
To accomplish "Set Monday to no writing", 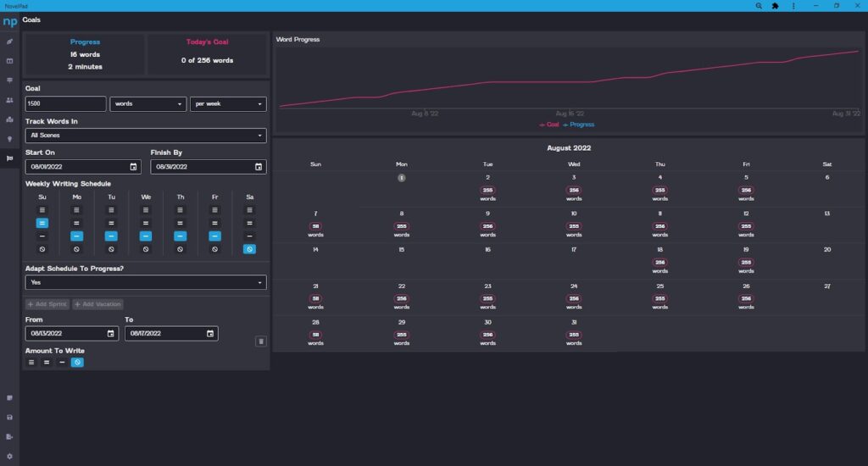I will tap(76, 250).
